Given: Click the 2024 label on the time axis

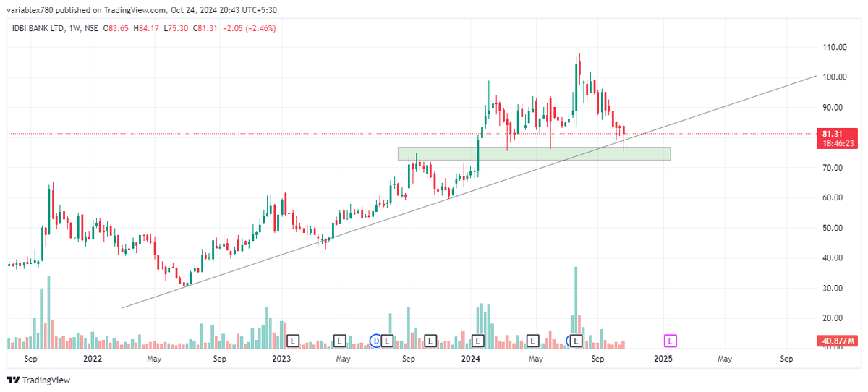Looking at the screenshot, I should click(x=472, y=359).
